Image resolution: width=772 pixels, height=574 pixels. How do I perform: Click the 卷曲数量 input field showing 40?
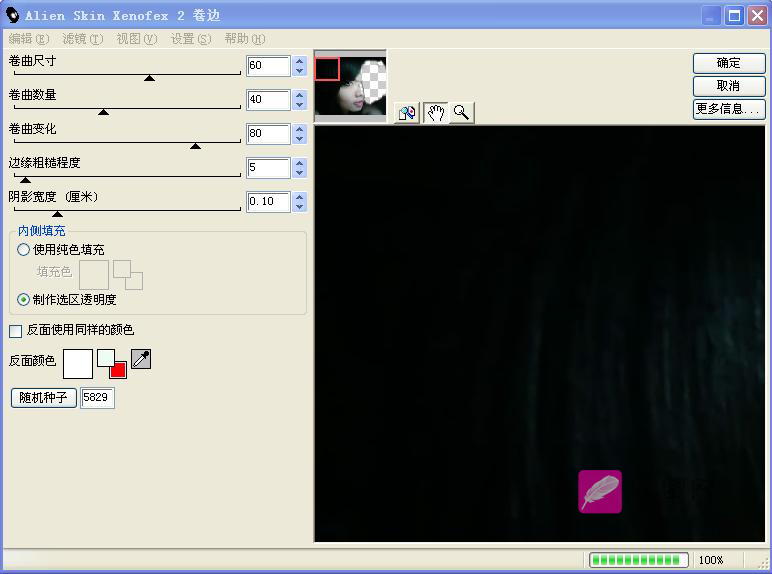pos(268,99)
